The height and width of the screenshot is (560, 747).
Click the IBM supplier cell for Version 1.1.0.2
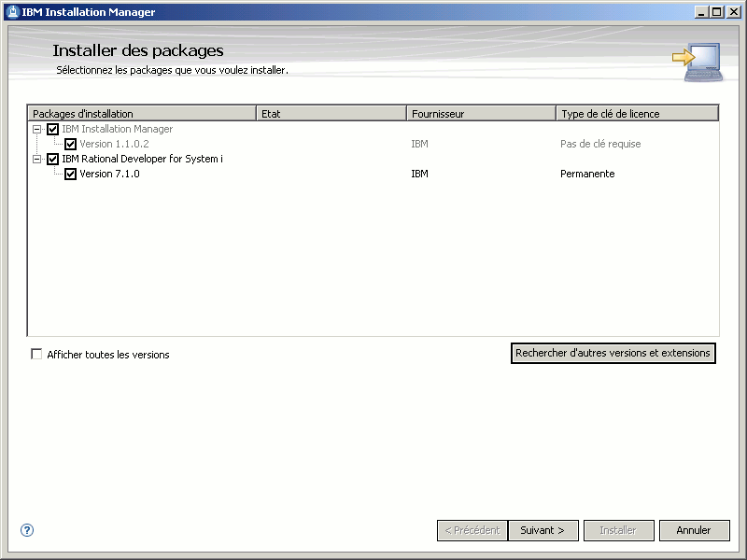point(419,144)
